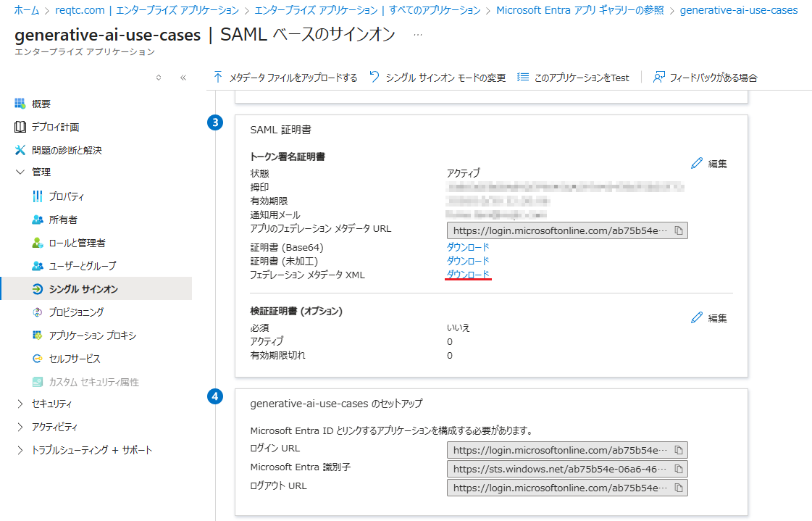Screen dimensions: 812x521
Task: Download the フェデレーション メタデータ XML
Action: click(x=468, y=274)
